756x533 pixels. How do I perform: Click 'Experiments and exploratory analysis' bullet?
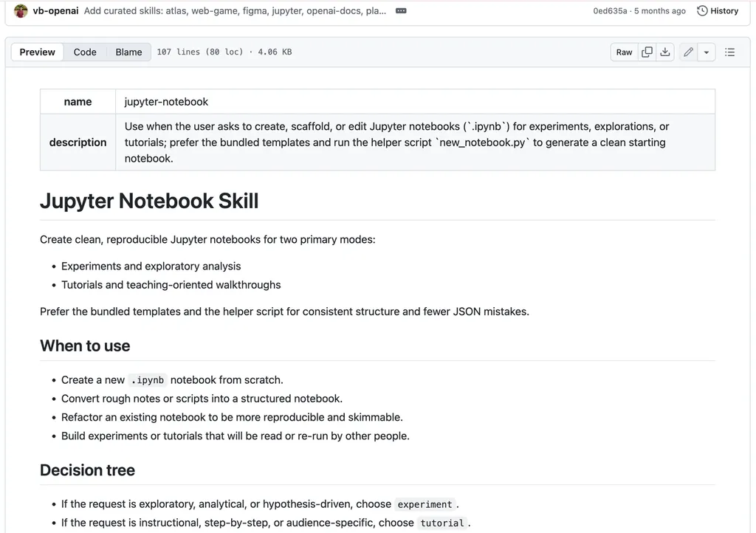151,266
